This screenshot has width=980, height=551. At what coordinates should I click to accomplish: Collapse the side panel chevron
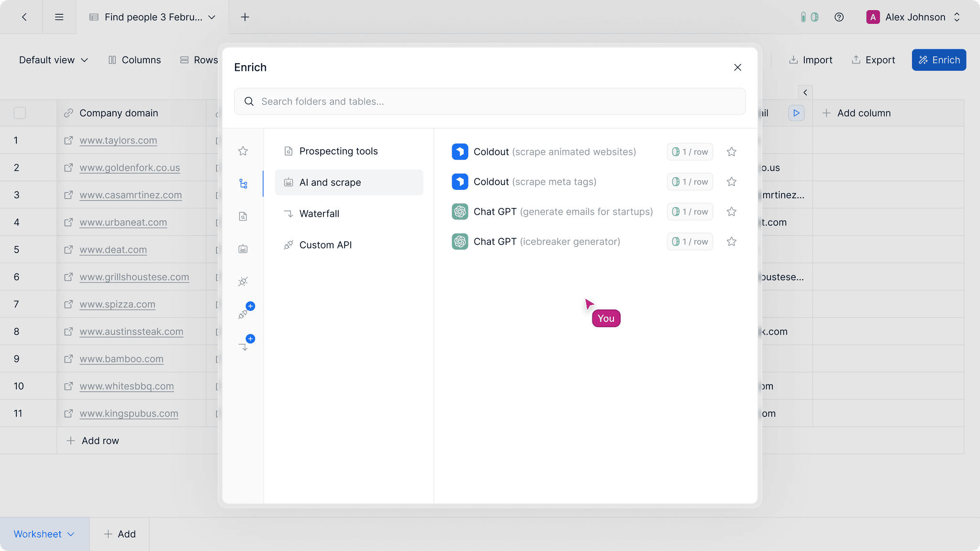805,92
